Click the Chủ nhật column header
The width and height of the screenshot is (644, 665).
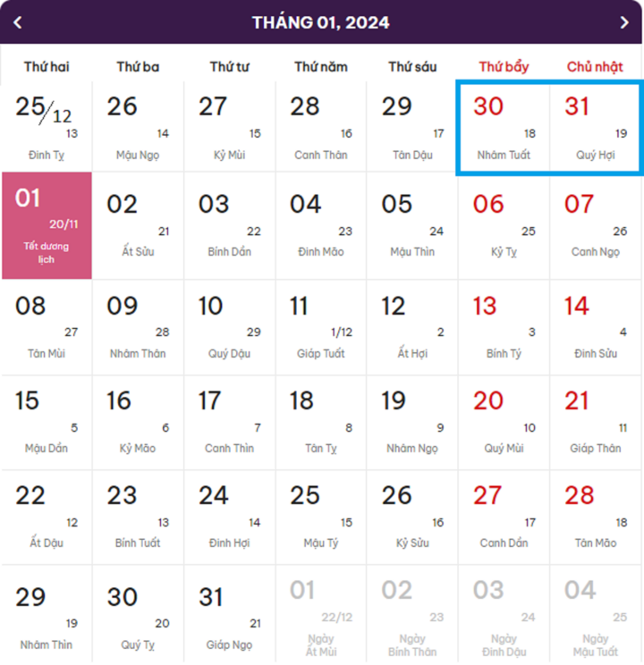click(595, 66)
